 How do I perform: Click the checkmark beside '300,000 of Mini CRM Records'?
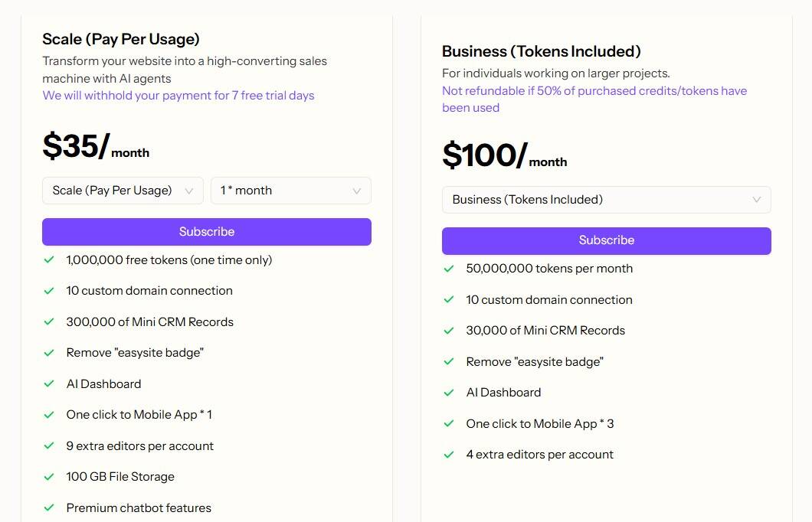click(50, 322)
